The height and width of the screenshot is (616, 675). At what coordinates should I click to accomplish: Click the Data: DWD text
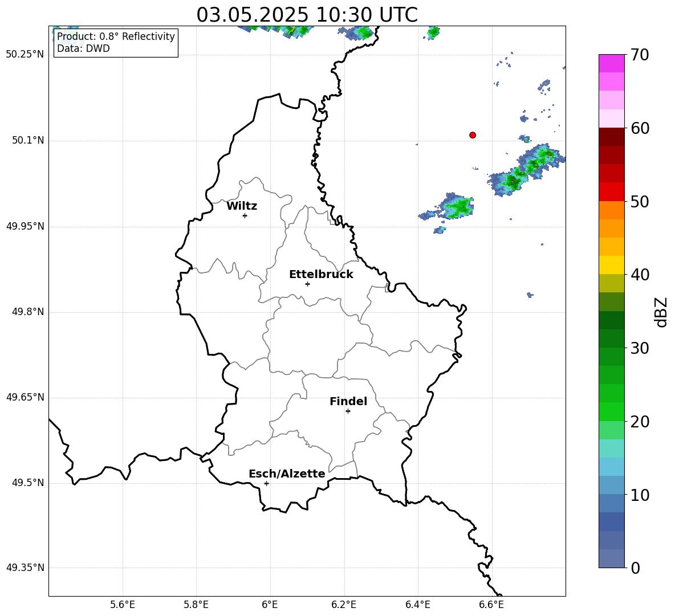tap(83, 48)
